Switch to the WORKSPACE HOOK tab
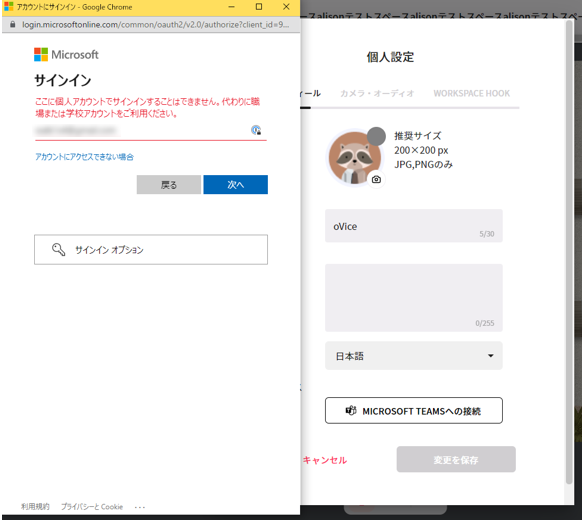582x521 pixels. pos(471,93)
